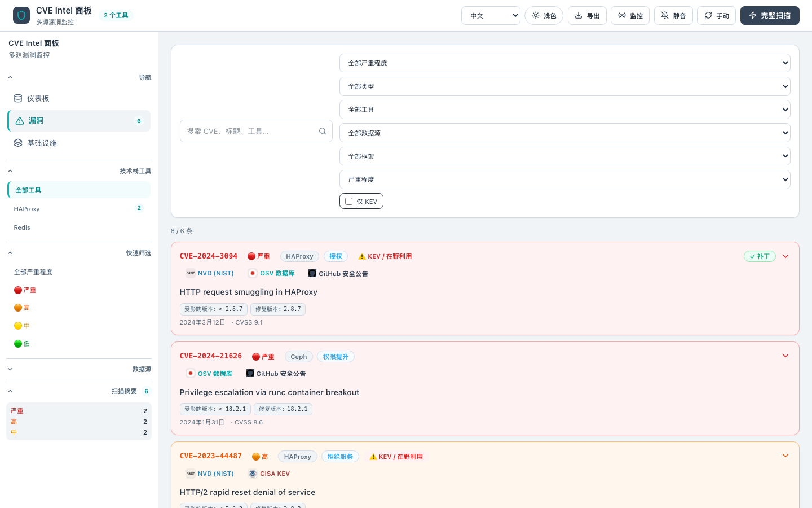Open the all frameworks (全部框架) dropdown
The image size is (812, 508).
pos(564,156)
